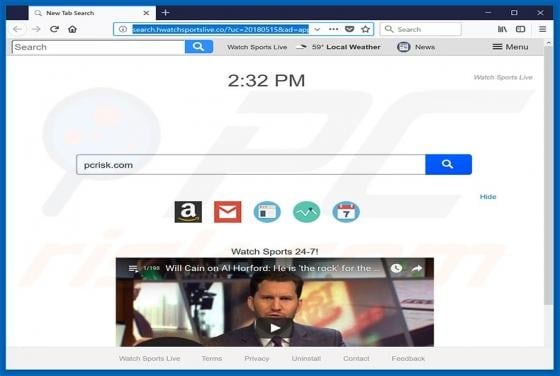Toggle the sidebar view icon
Viewport: 560px width, 376px height.
coord(520,29)
